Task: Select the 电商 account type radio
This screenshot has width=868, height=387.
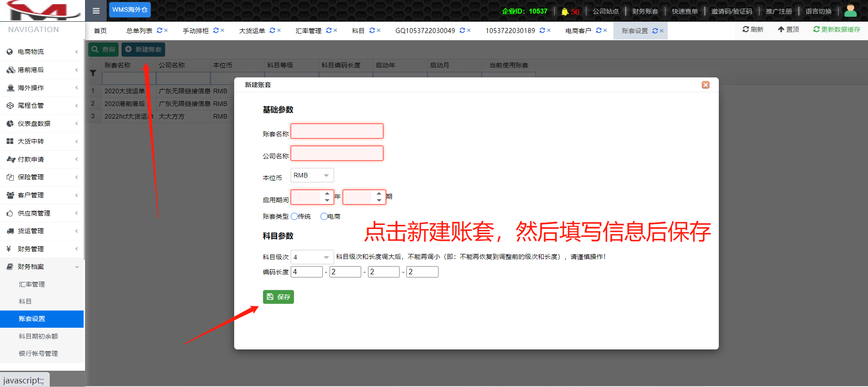Action: 324,216
